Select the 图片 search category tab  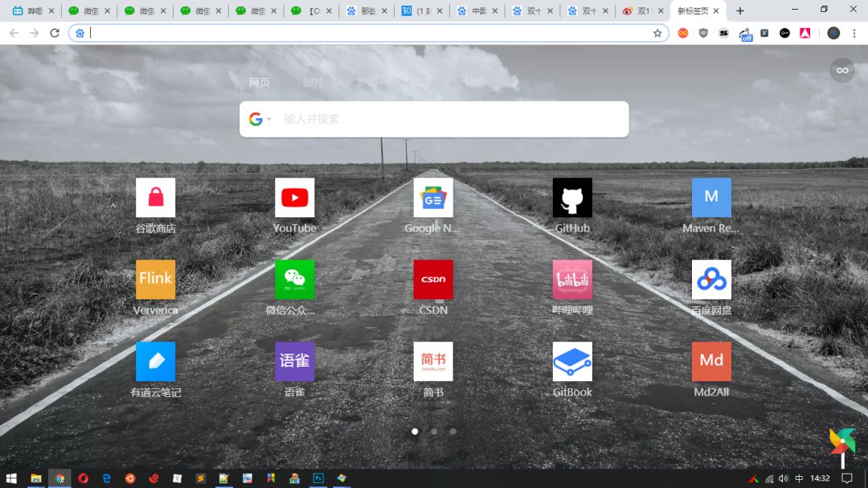click(313, 82)
